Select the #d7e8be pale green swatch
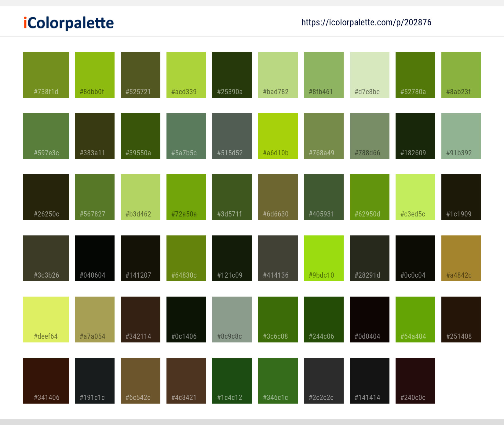Image resolution: width=504 pixels, height=425 pixels. coord(370,75)
